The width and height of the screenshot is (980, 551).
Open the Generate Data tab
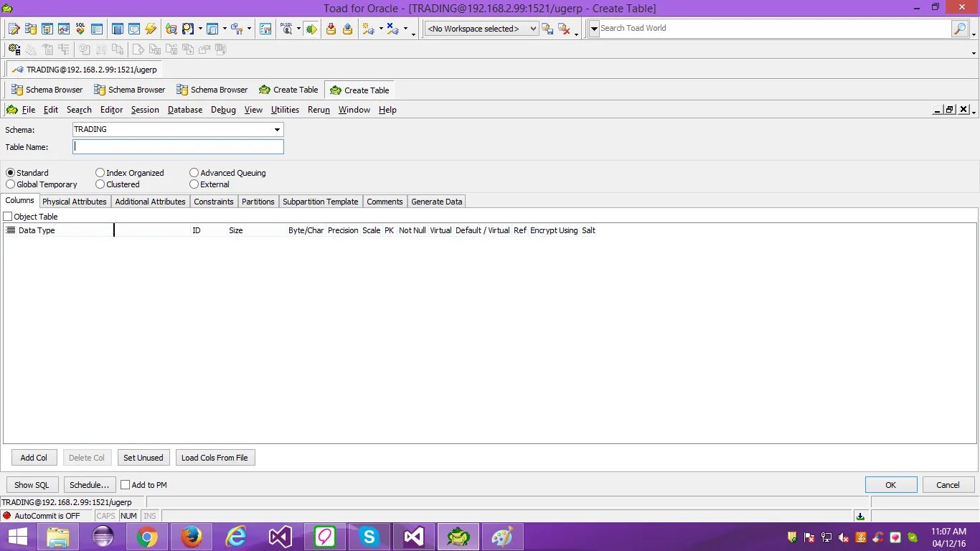tap(436, 202)
